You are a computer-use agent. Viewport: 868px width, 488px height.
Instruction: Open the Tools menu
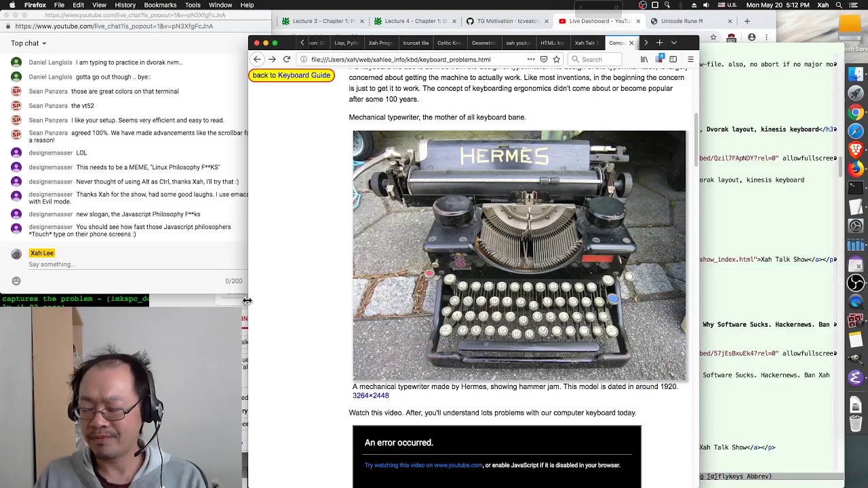click(x=193, y=5)
